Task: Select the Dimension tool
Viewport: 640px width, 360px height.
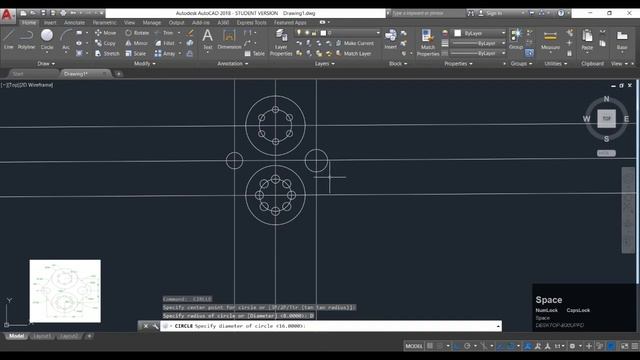Action: click(x=229, y=40)
